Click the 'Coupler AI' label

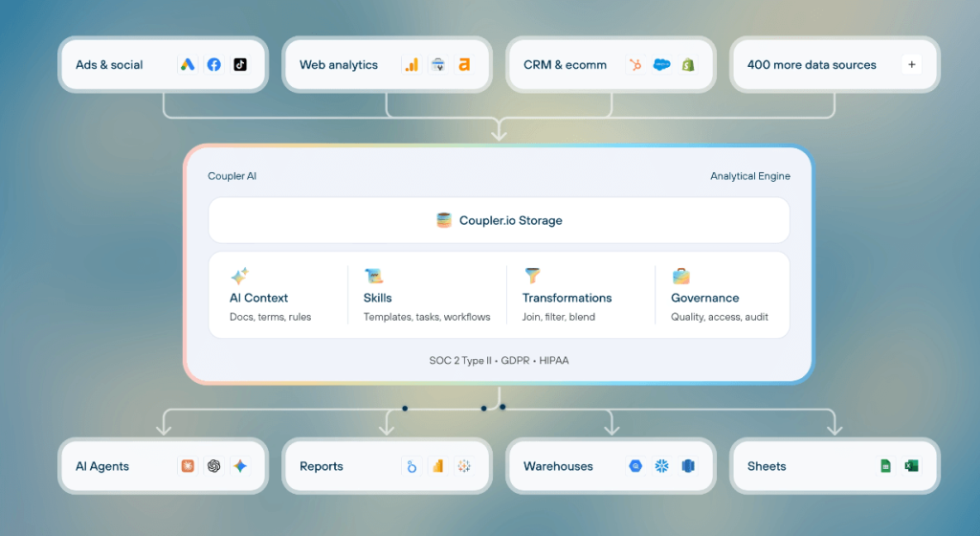232,176
